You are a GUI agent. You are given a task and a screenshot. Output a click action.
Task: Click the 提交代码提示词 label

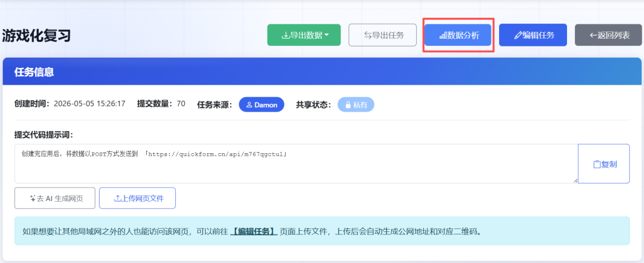tap(44, 135)
